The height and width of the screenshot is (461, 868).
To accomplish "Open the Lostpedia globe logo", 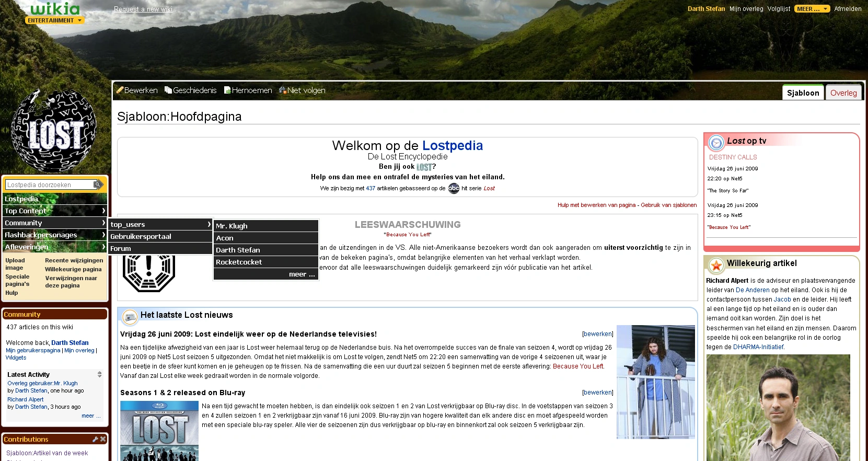I will pyautogui.click(x=54, y=131).
